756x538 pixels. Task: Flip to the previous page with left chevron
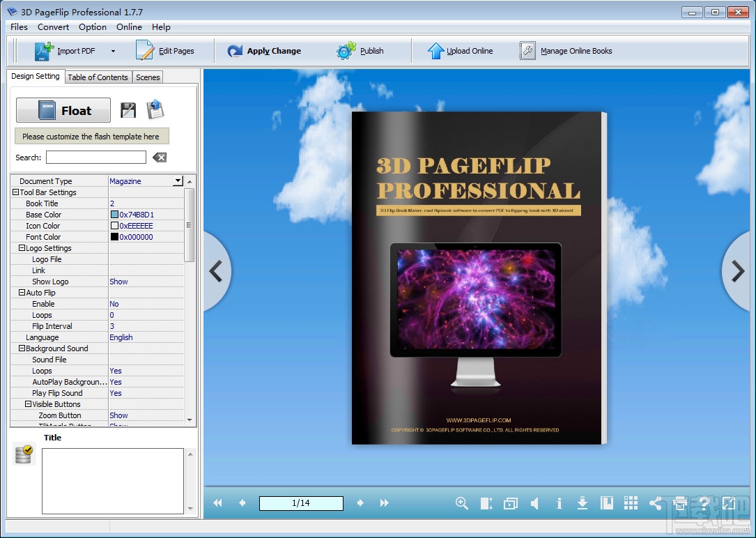point(216,271)
